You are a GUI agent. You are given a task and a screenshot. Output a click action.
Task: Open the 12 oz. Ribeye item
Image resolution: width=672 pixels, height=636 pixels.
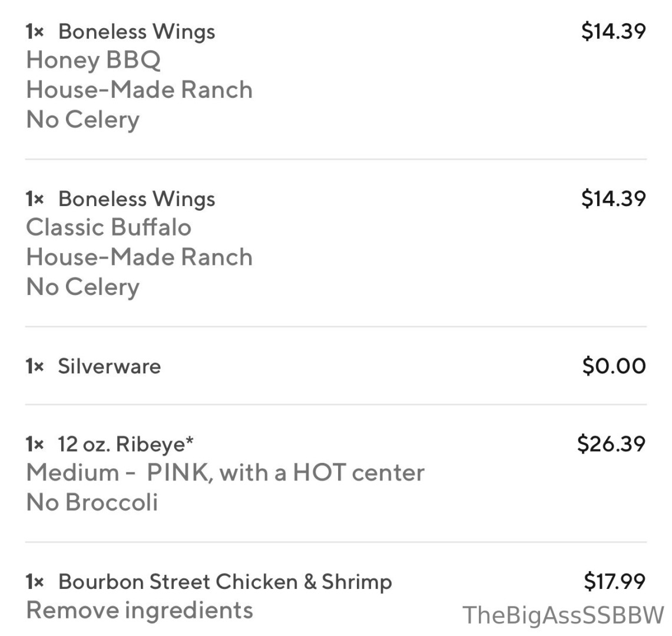coord(125,444)
